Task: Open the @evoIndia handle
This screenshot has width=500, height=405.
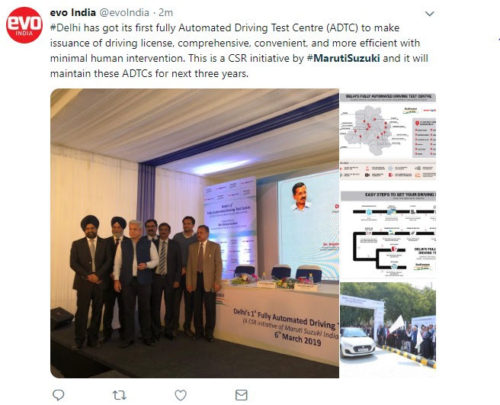Action: 124,13
